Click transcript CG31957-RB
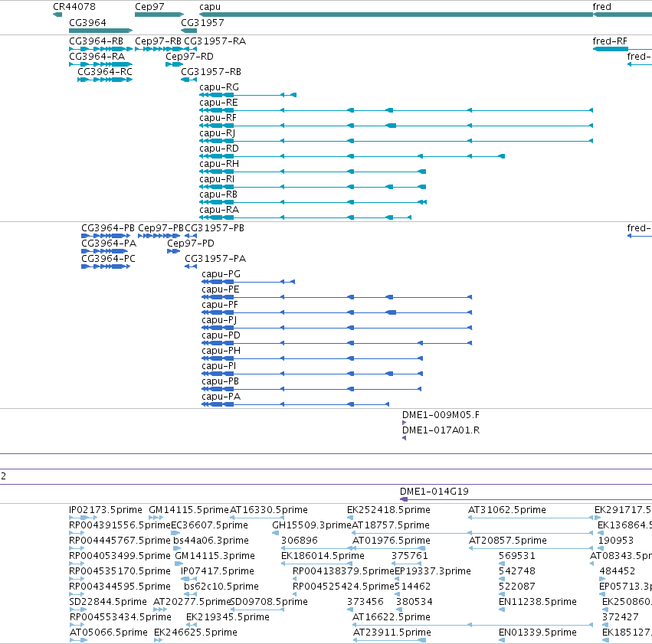The image size is (652, 644). click(x=188, y=80)
